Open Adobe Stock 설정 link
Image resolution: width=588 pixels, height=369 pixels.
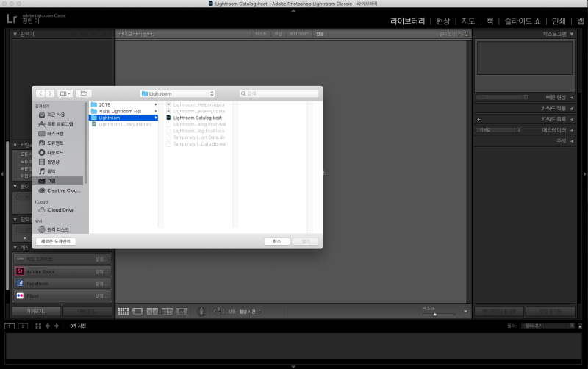101,271
